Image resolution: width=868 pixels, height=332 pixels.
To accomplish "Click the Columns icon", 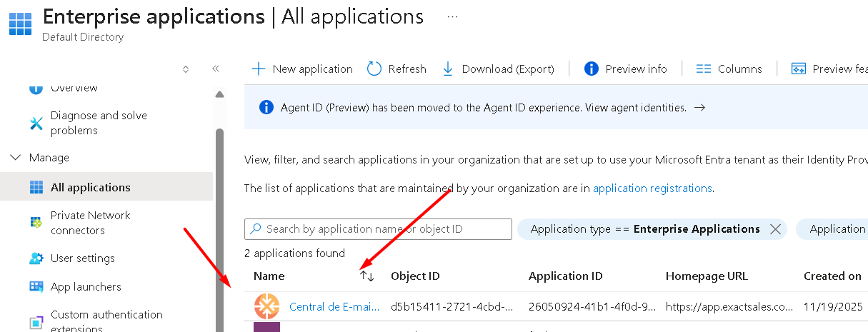I will 704,69.
